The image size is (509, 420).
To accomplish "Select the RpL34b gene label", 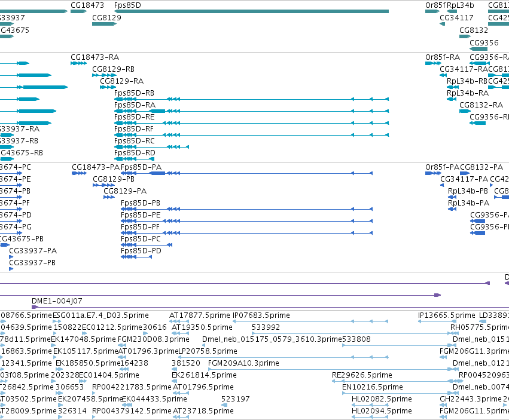I will [x=461, y=5].
